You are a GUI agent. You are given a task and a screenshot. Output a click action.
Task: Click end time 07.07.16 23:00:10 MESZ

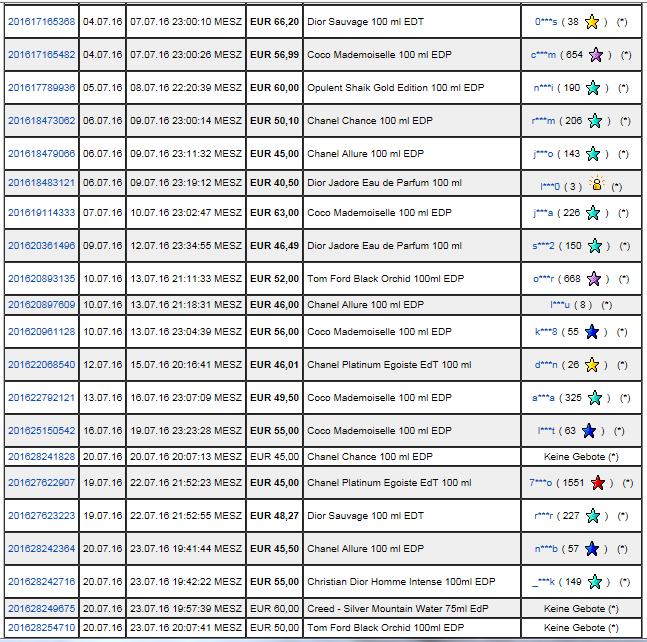[x=186, y=21]
